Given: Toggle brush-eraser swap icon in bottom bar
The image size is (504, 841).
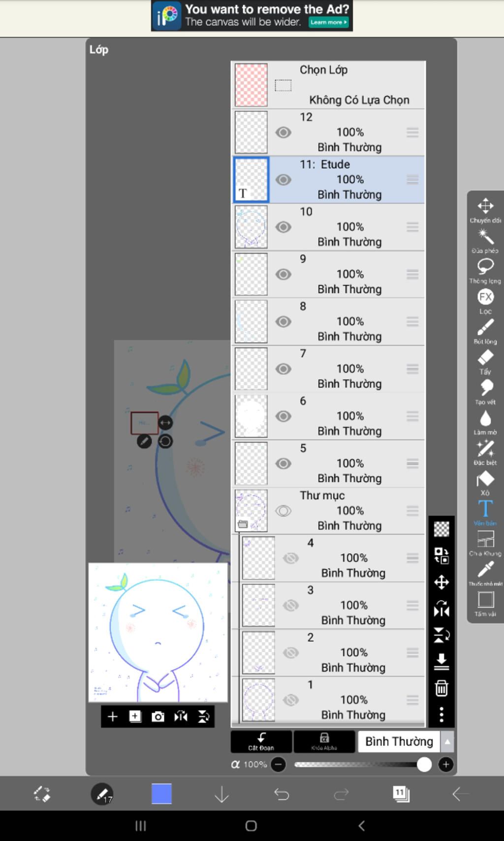Looking at the screenshot, I should pos(42,794).
